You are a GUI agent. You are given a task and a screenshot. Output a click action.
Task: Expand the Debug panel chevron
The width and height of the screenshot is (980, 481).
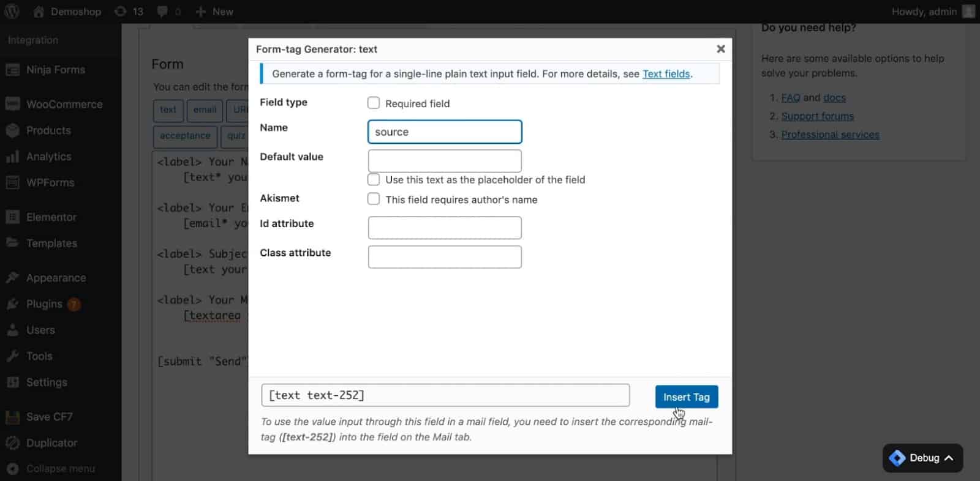(x=949, y=458)
